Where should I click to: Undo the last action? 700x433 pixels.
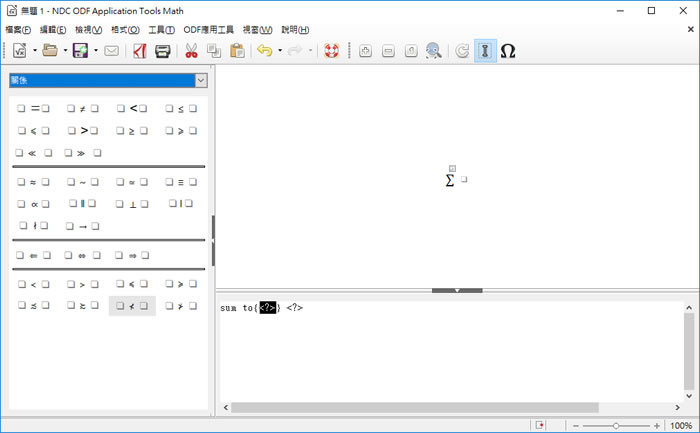(265, 50)
